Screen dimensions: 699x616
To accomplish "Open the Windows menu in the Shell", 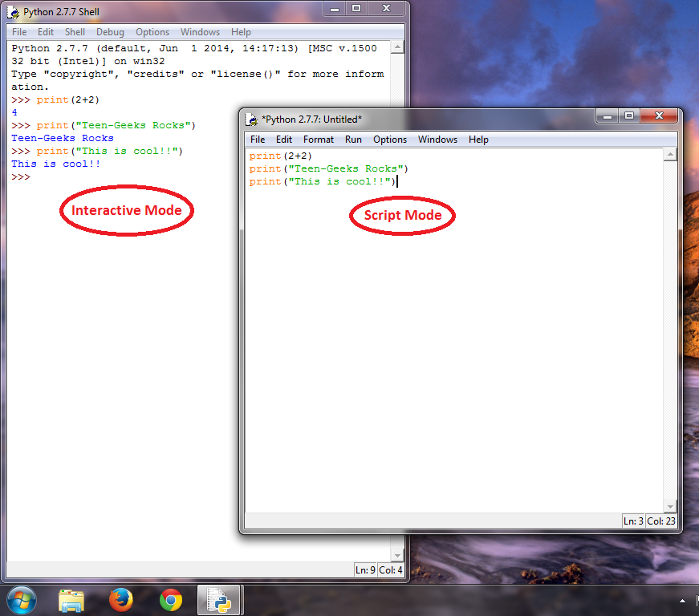I will [x=200, y=32].
